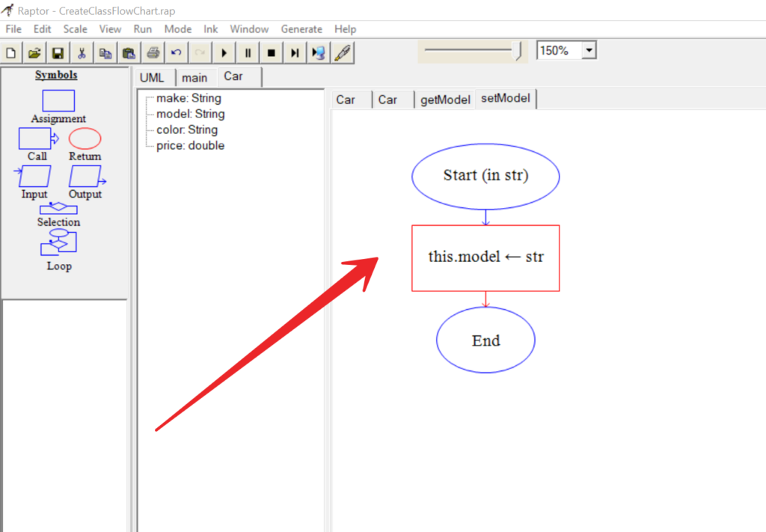Open a saved Raptor file
766x532 pixels.
point(34,52)
